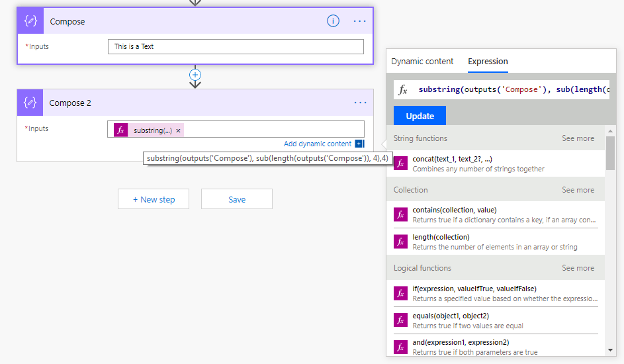The width and height of the screenshot is (624, 364).
Task: Click the fx symbol in expression bar
Action: pos(403,90)
